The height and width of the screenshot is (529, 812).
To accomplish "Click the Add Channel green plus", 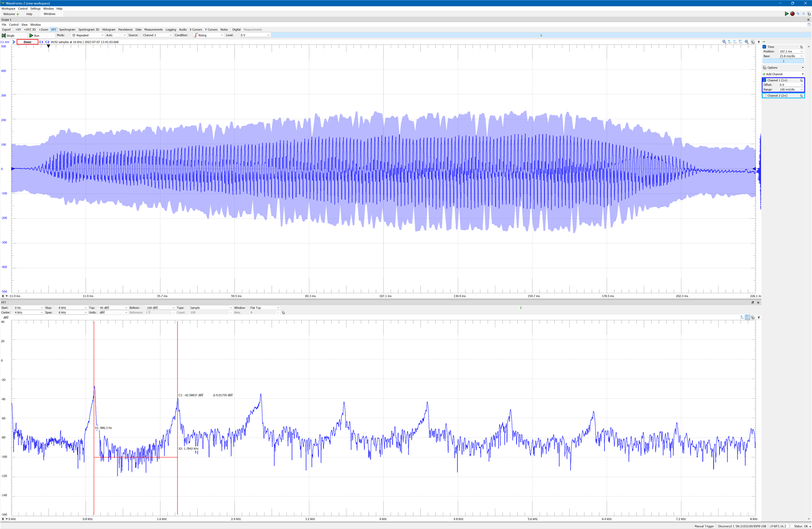I will 764,74.
